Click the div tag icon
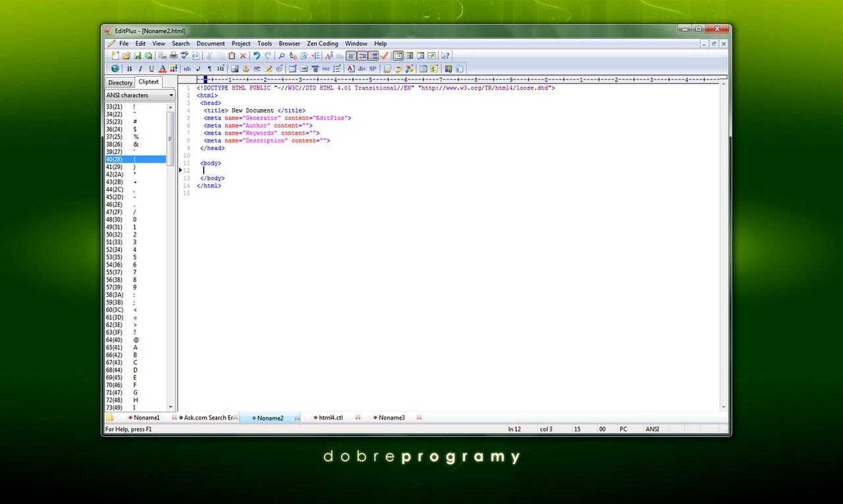Image resolution: width=843 pixels, height=504 pixels. point(362,68)
